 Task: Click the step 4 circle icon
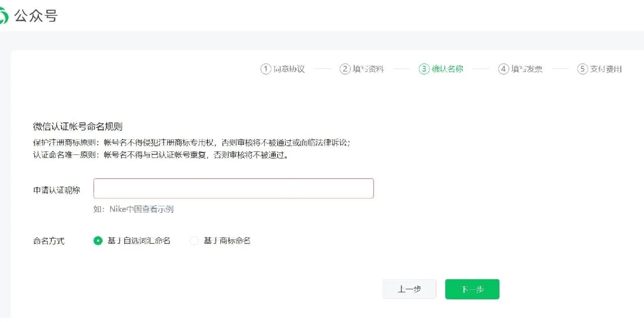click(503, 69)
